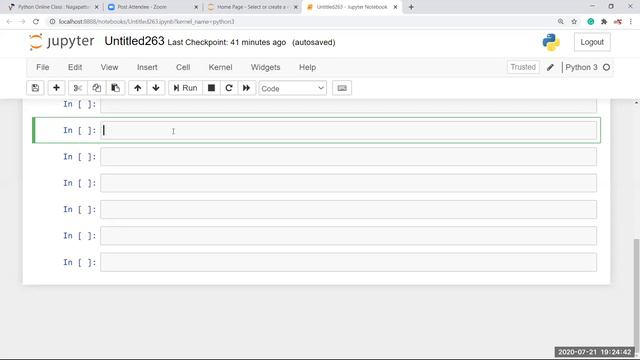Reload the page with the refresh icon

click(x=36, y=22)
